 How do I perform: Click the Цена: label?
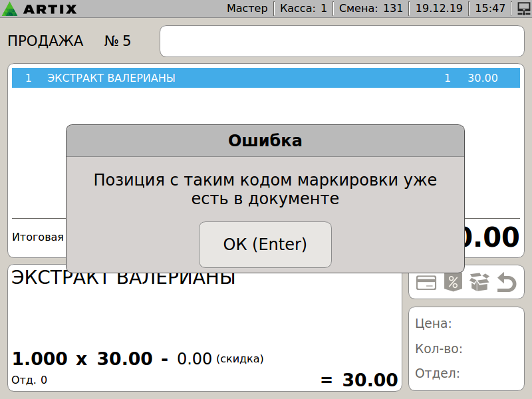click(x=434, y=324)
